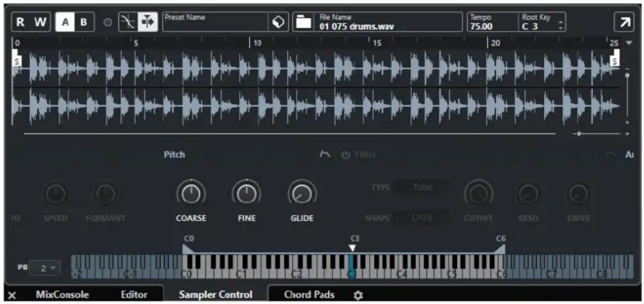Open the filter TYPE dropdown showing Tube
The width and height of the screenshot is (644, 304).
pyautogui.click(x=420, y=187)
